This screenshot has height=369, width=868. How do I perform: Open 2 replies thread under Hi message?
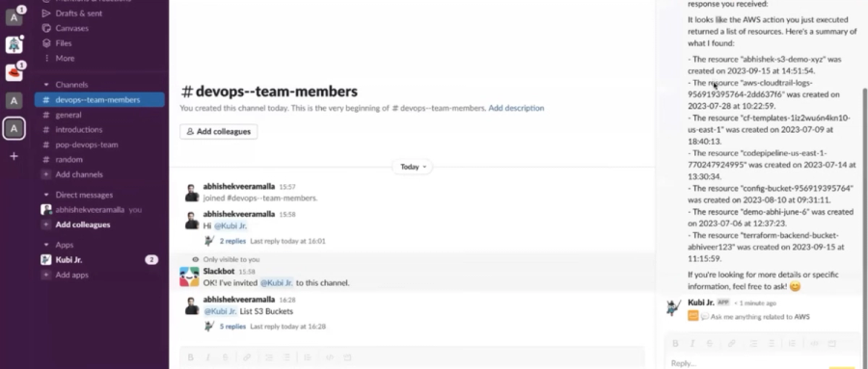point(232,241)
